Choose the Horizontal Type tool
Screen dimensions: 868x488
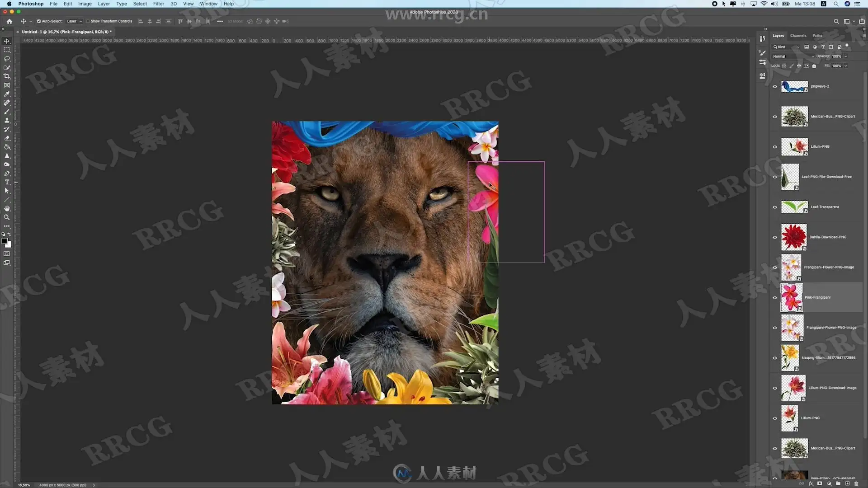(7, 182)
